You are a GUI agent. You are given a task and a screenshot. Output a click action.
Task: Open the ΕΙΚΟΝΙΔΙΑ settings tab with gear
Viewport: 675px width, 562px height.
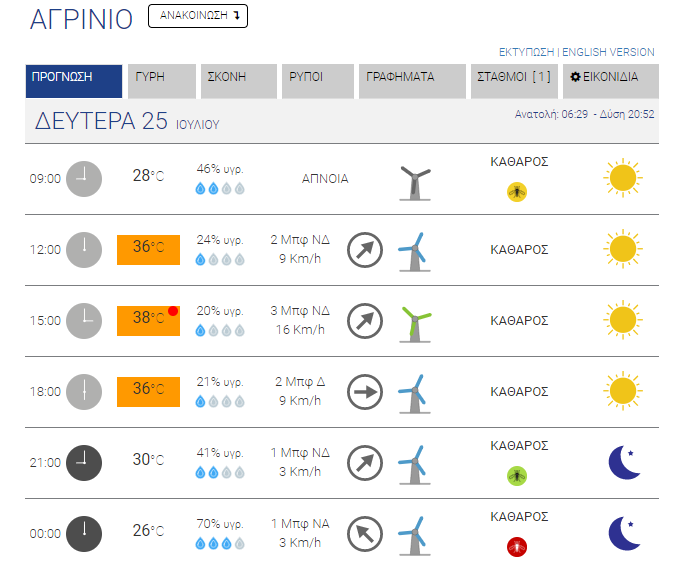611,81
